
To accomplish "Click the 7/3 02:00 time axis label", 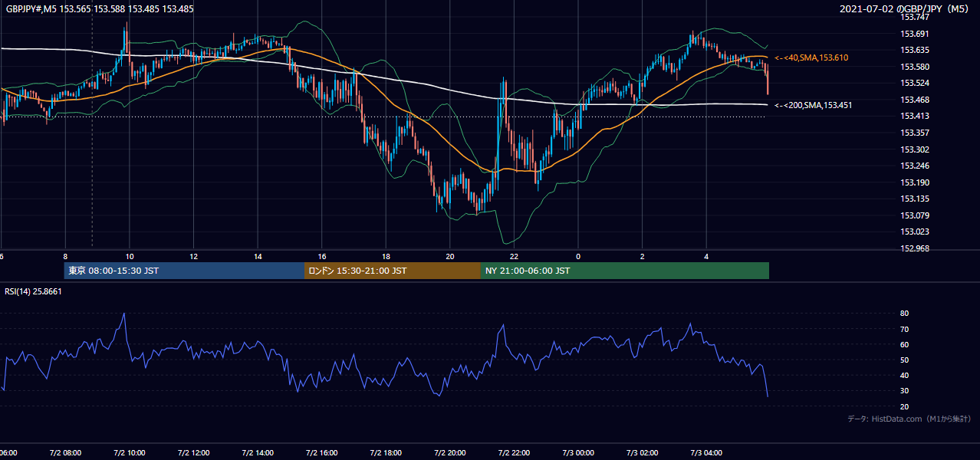I will (643, 453).
